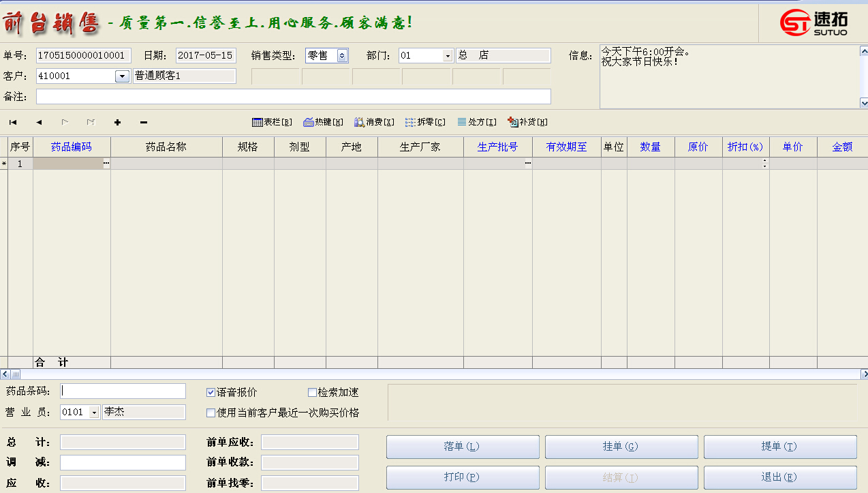868x493 pixels.
Task: Click 单价 column header
Action: (793, 147)
